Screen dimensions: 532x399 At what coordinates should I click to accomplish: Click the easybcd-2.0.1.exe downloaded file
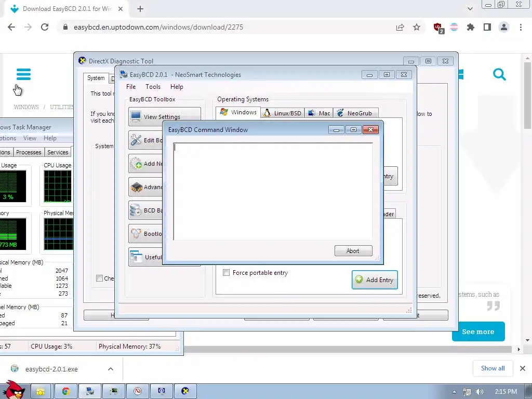(x=51, y=369)
